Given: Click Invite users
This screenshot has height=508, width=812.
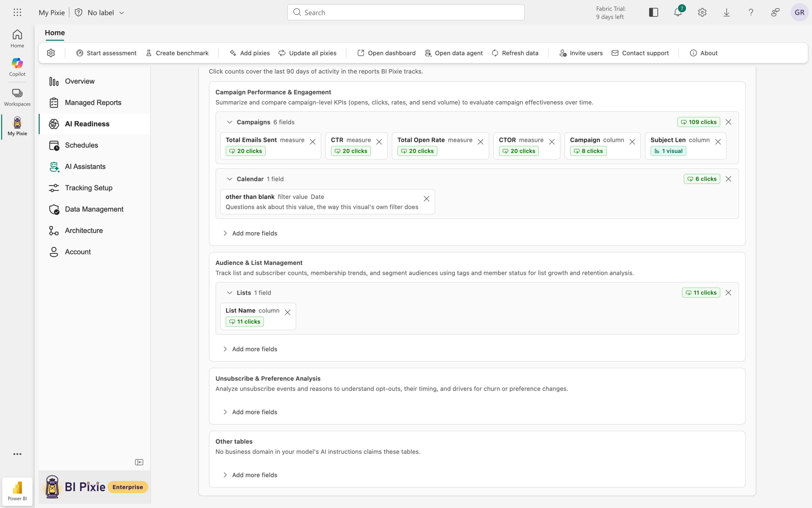Looking at the screenshot, I should [581, 53].
